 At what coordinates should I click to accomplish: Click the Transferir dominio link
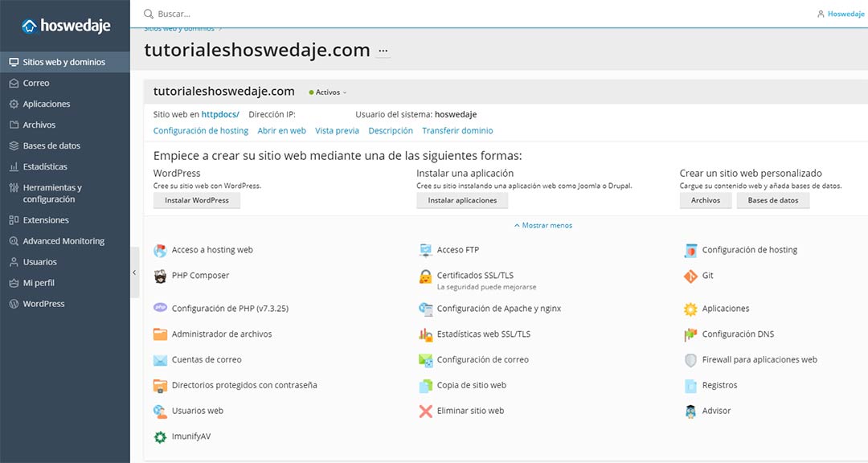tap(458, 131)
